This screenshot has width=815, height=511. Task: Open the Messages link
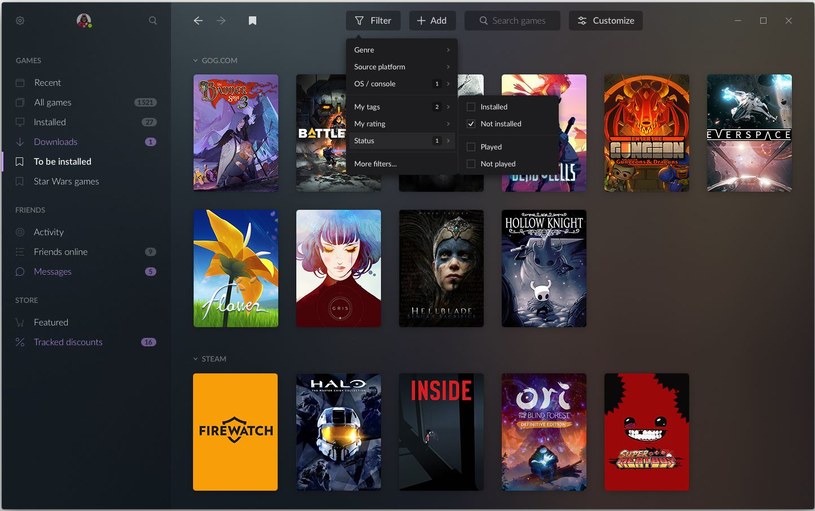coord(52,272)
